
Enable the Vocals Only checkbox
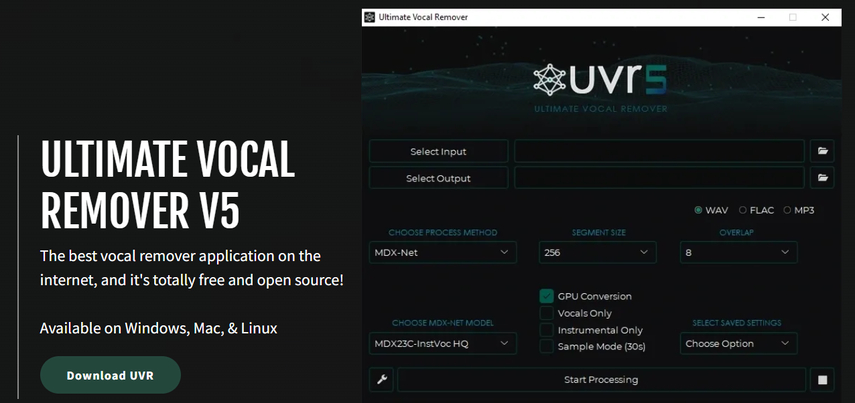pyautogui.click(x=546, y=313)
